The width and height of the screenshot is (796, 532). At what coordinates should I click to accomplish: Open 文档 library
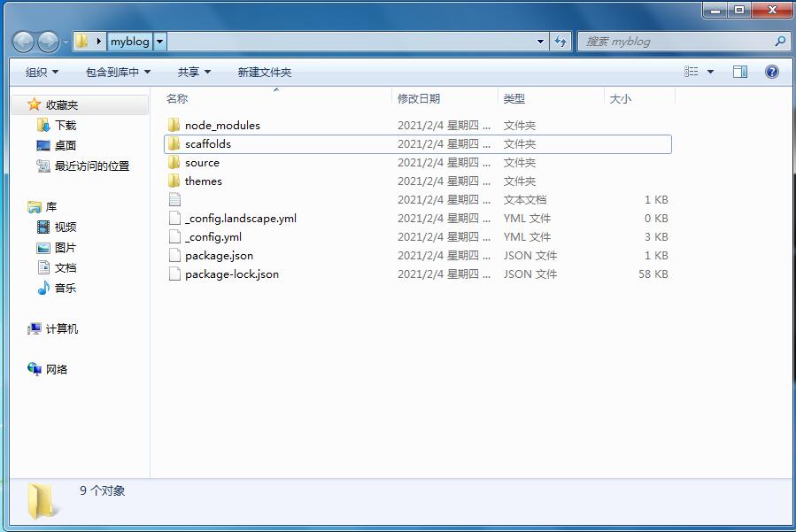click(x=66, y=267)
